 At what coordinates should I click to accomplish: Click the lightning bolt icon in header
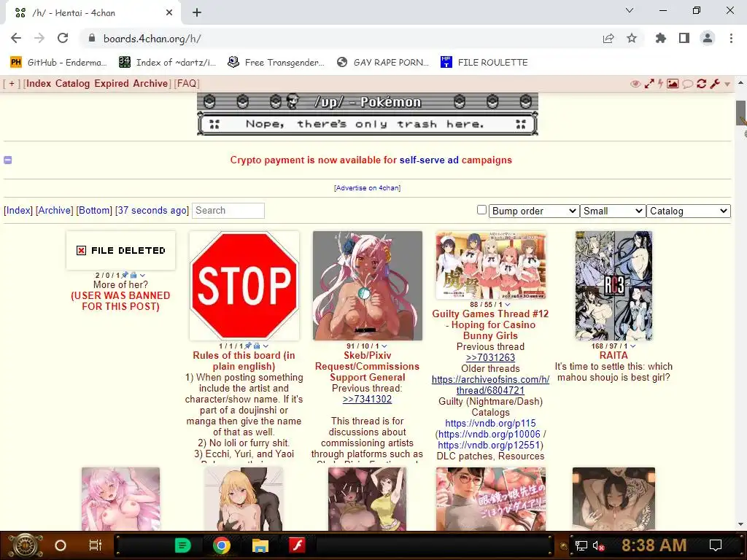(660, 84)
